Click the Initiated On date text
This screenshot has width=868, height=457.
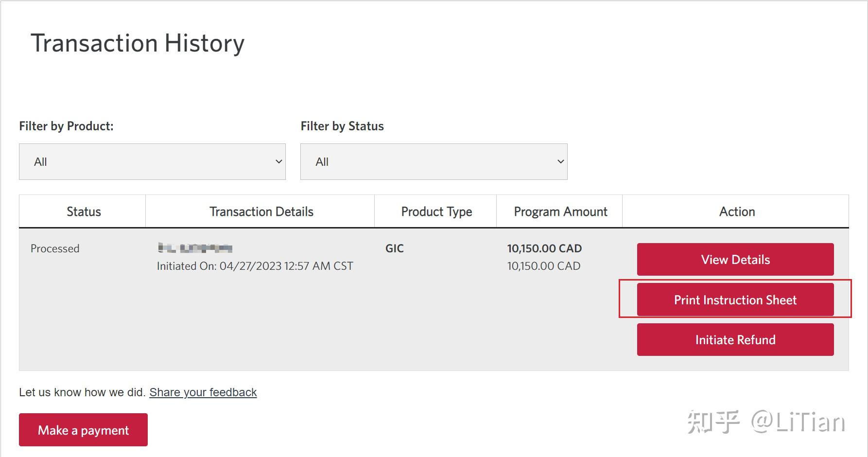coord(255,266)
